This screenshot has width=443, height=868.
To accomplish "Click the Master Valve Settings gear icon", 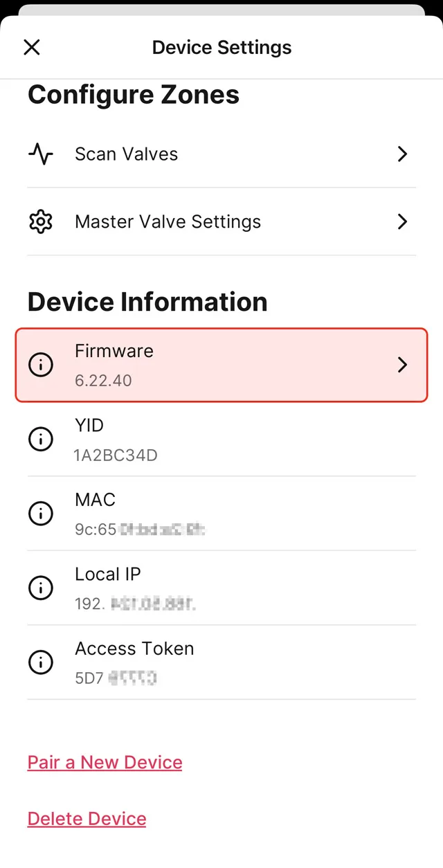I will point(41,221).
